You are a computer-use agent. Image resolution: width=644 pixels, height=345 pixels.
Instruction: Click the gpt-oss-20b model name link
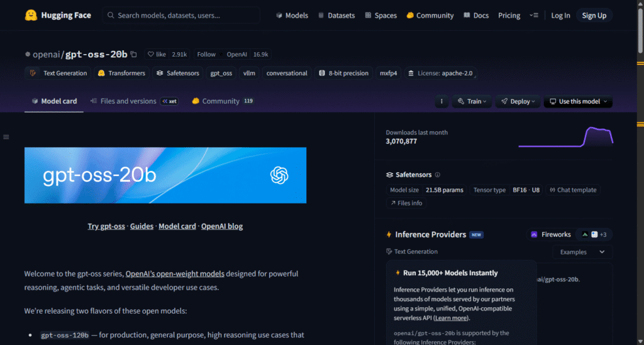click(x=96, y=54)
